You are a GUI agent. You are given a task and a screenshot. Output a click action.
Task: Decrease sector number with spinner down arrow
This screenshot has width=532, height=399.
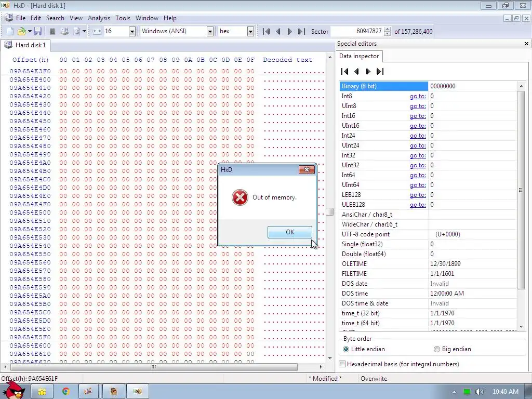(387, 34)
